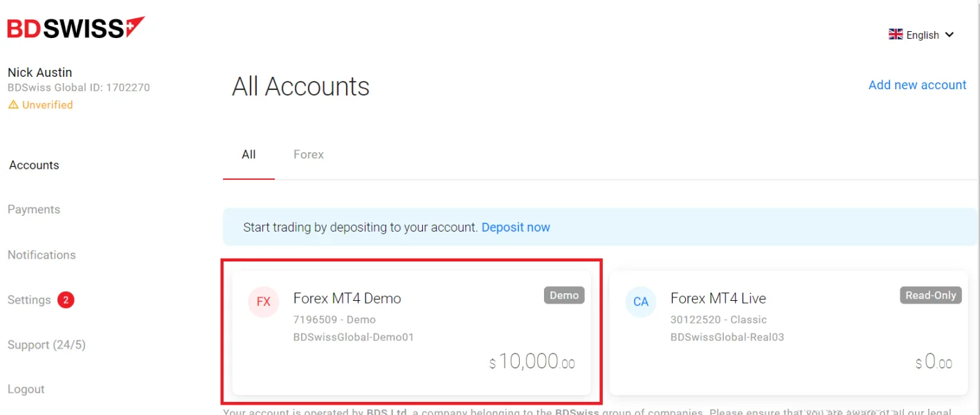
Task: Open Accounts in the sidebar
Action: pos(34,165)
